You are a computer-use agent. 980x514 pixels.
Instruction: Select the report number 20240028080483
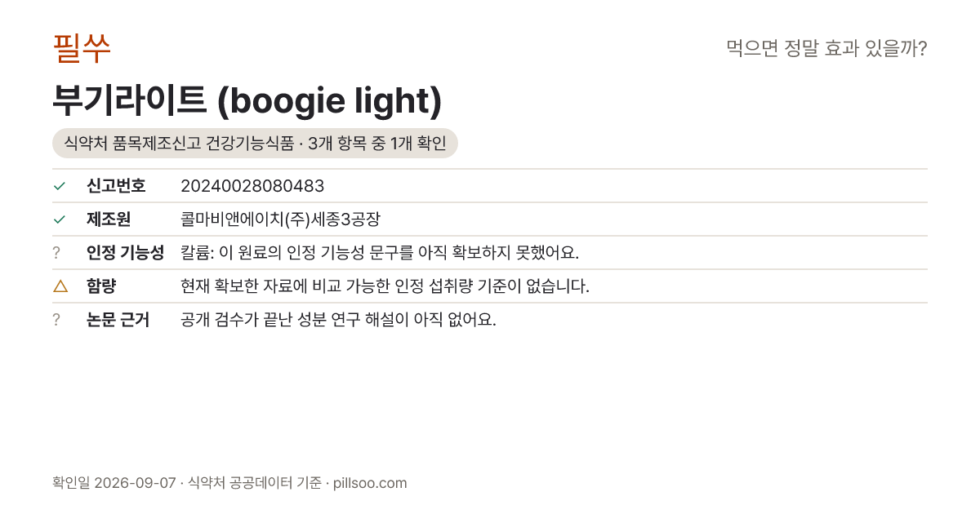click(x=252, y=186)
